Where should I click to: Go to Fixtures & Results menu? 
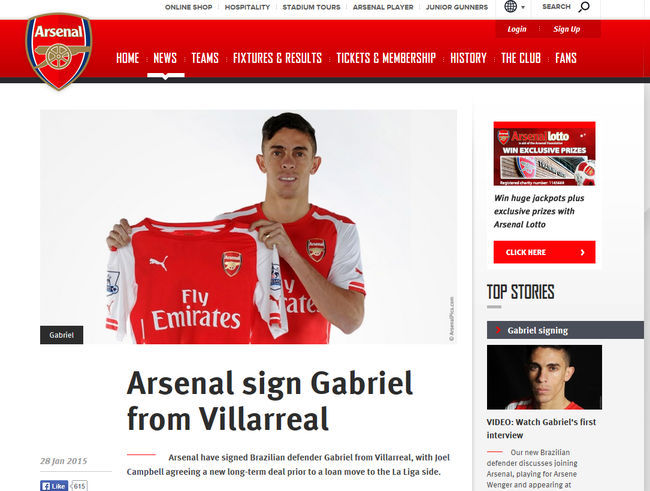coord(277,58)
